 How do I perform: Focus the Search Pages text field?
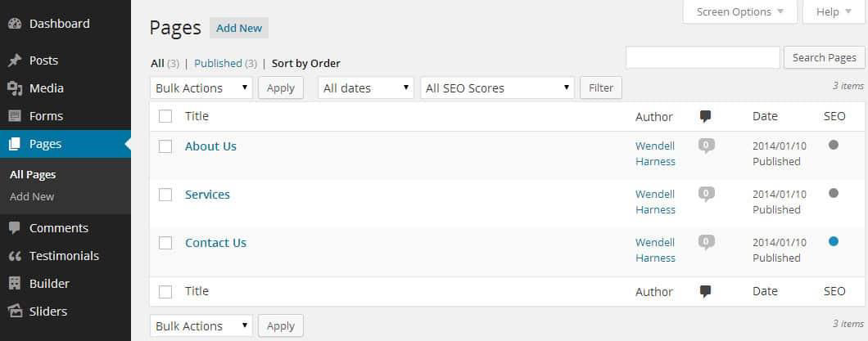pos(703,57)
